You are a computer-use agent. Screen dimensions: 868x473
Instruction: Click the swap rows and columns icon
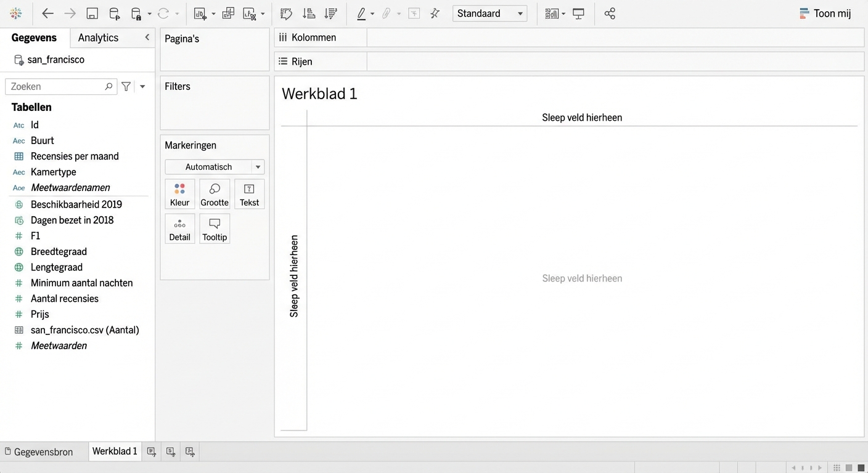coord(286,14)
